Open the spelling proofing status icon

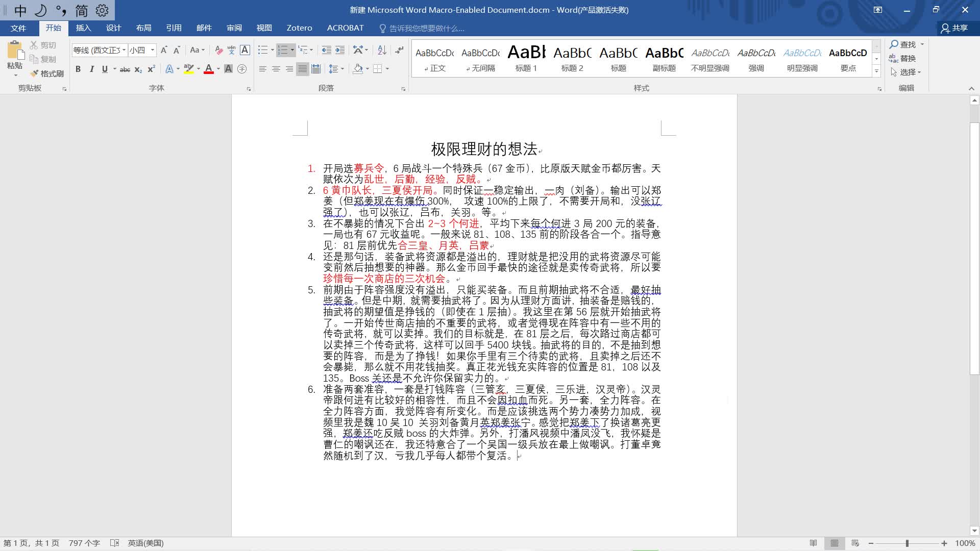pyautogui.click(x=115, y=543)
